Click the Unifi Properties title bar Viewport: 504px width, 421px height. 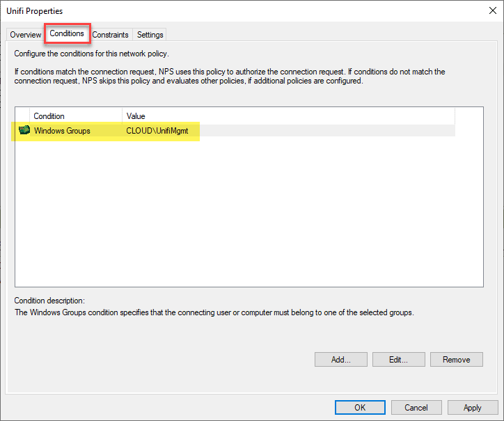(209, 11)
